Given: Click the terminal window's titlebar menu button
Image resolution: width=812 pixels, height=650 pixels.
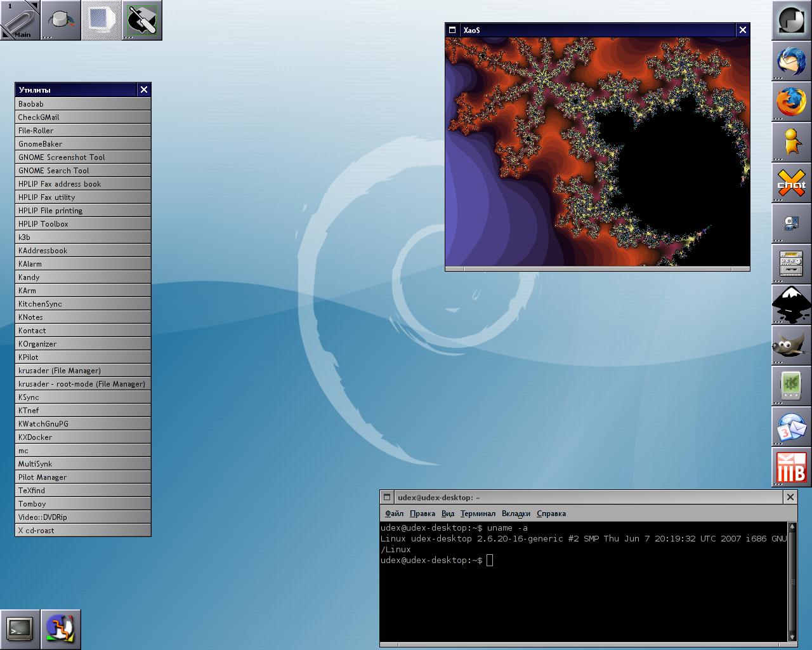Looking at the screenshot, I should click(x=387, y=497).
